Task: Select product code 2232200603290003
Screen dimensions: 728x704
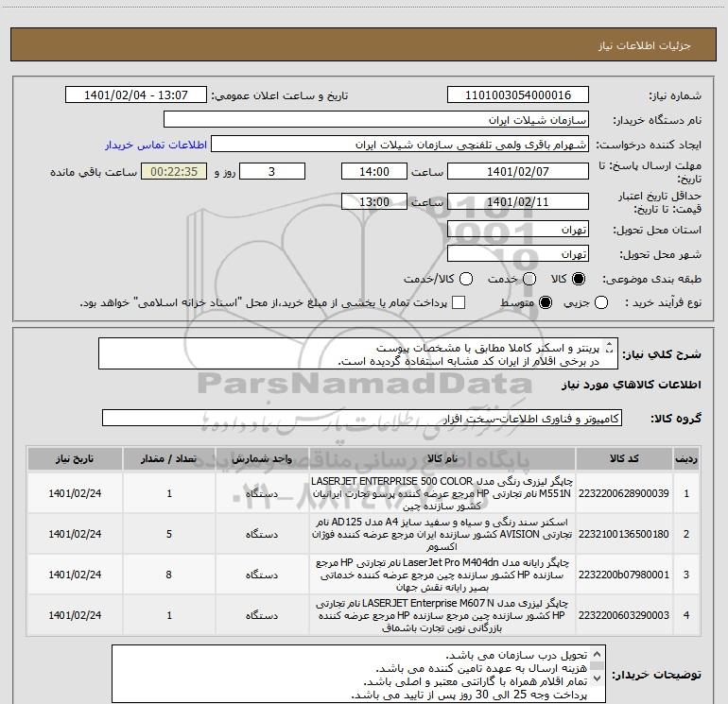Action: [x=624, y=615]
